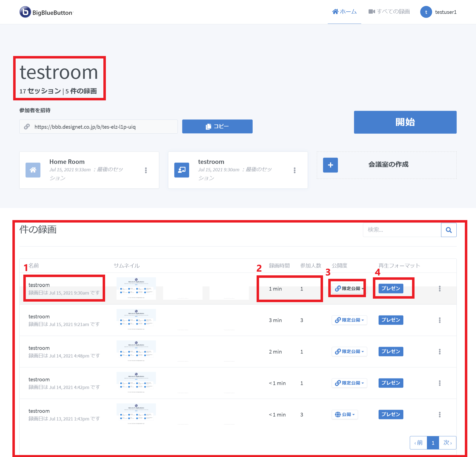Click thumbnail of 4:48pm recording
Screen dimensions: 476x457
point(136,351)
